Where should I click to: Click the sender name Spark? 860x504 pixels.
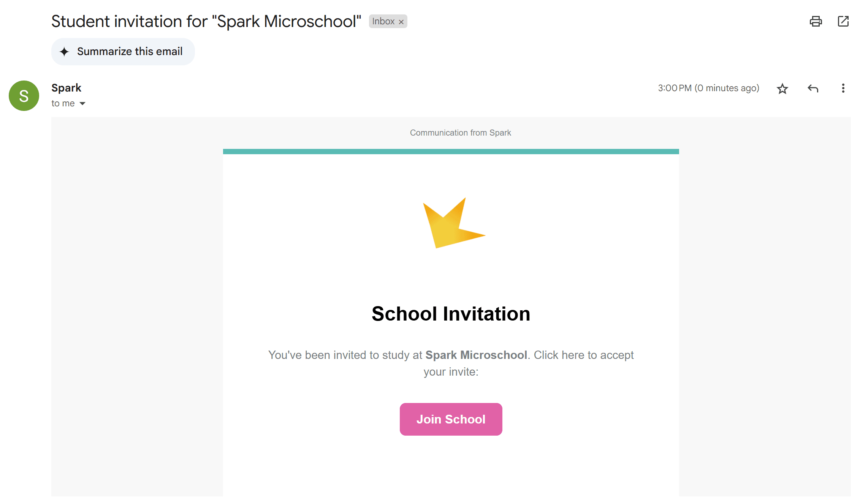point(66,88)
